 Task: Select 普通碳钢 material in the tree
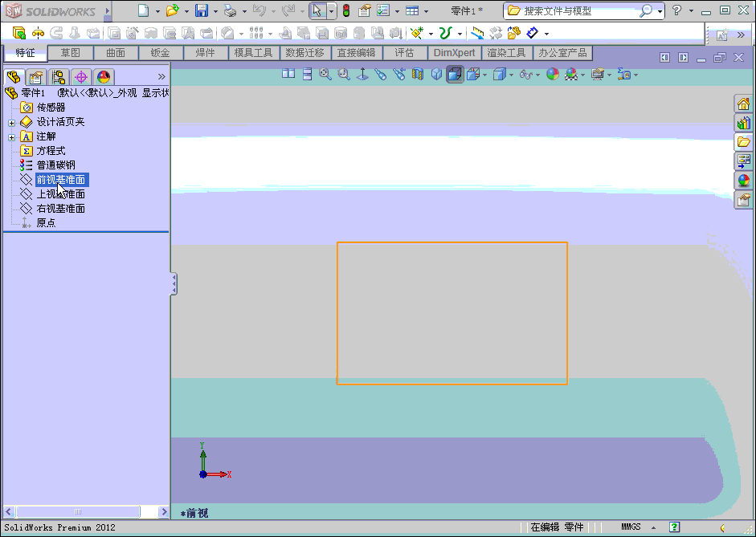pyautogui.click(x=56, y=165)
